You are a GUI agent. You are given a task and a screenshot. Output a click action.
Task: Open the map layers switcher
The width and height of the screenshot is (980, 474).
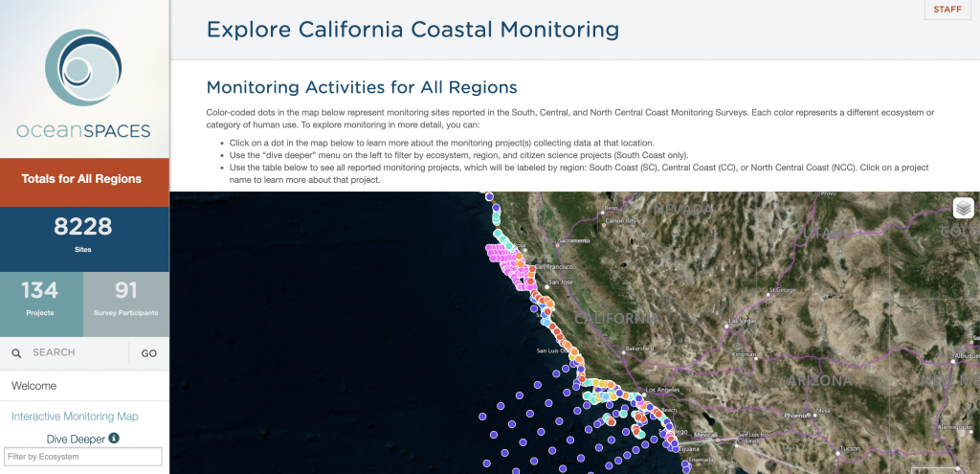click(x=963, y=208)
